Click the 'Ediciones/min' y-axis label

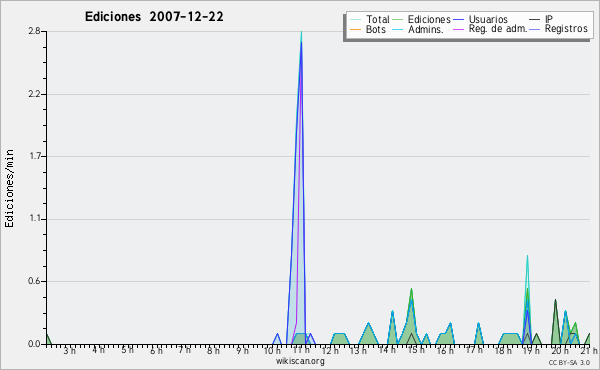click(x=9, y=188)
